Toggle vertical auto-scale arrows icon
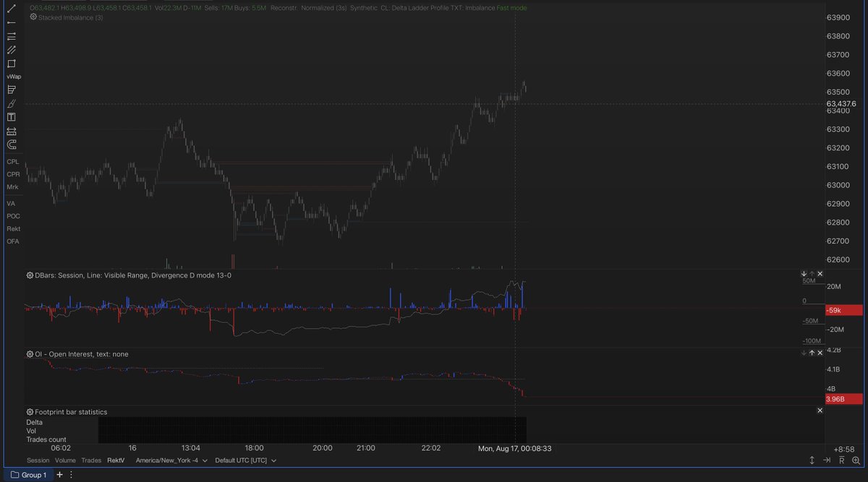This screenshot has width=868, height=482. pos(812,460)
